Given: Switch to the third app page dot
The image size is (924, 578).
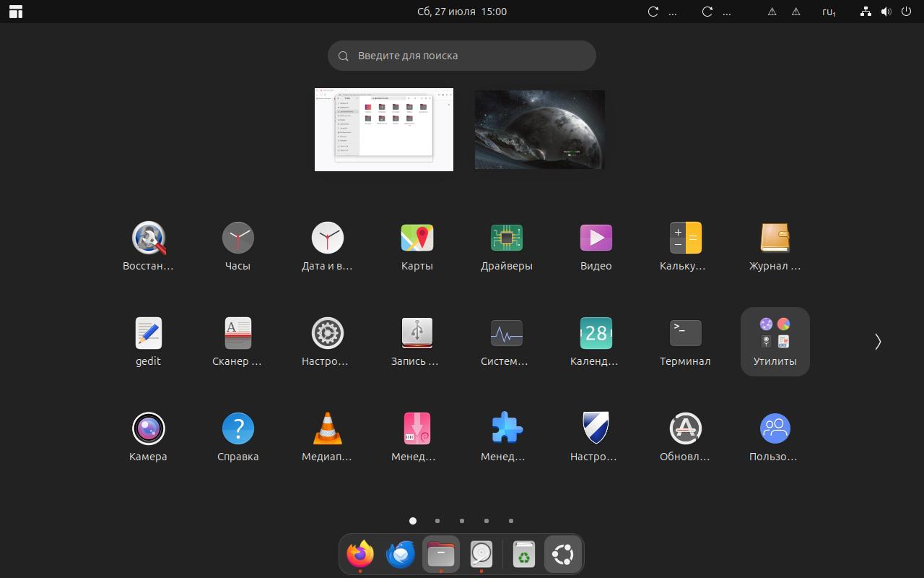Looking at the screenshot, I should (462, 520).
